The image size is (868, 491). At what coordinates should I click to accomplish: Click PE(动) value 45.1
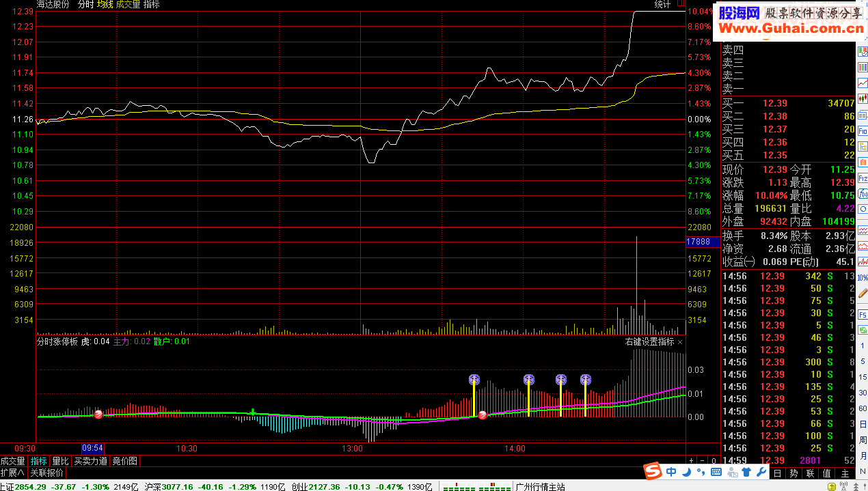click(845, 262)
